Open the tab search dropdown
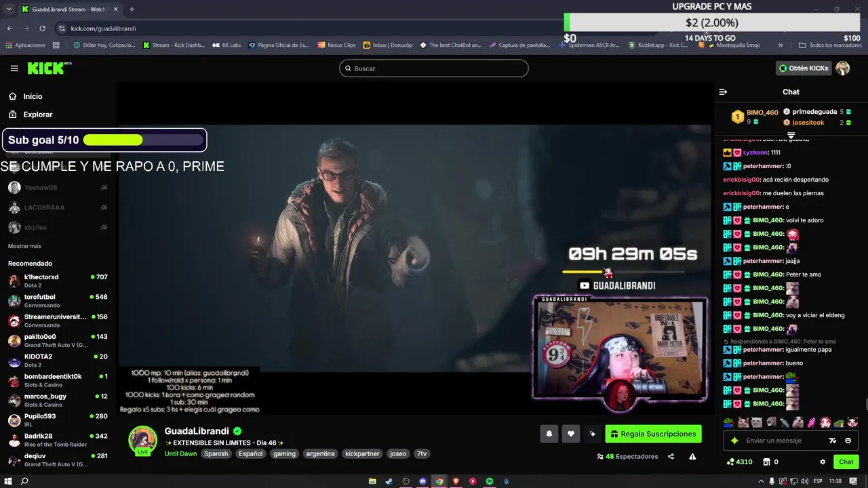868x488 pixels. pos(9,9)
